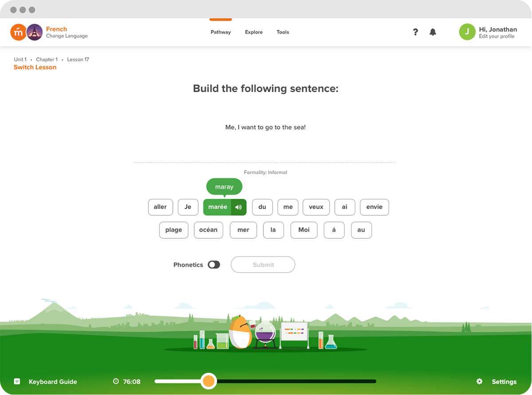The image size is (532, 395).
Task: Click the French course flag icon
Action: tap(35, 32)
